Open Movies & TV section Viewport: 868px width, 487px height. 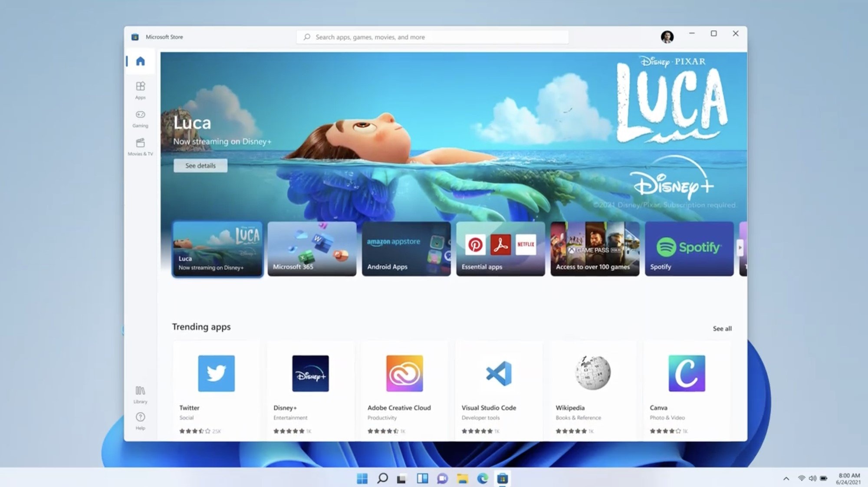tap(140, 146)
